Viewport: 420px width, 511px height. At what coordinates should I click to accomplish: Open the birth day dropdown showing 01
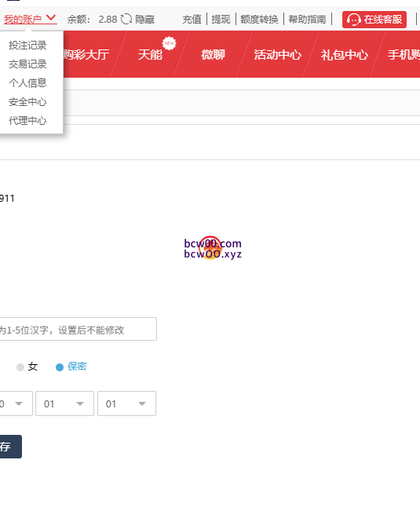coord(126,403)
